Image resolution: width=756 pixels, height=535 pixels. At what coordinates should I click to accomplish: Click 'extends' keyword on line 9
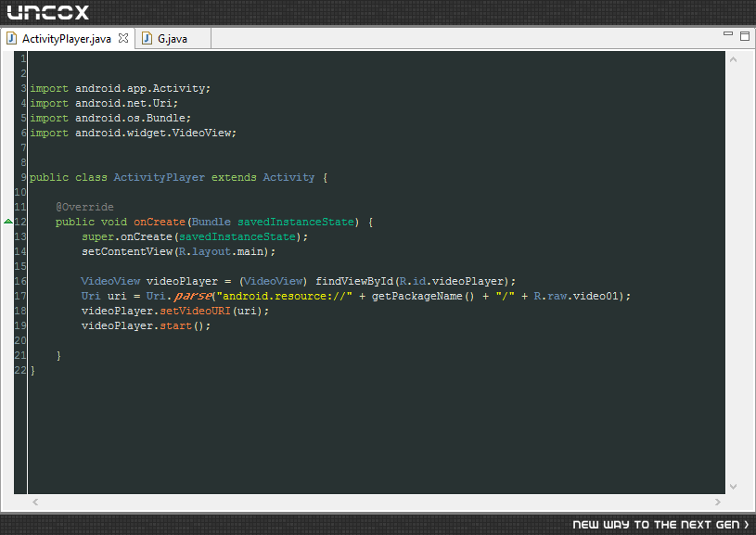[234, 177]
